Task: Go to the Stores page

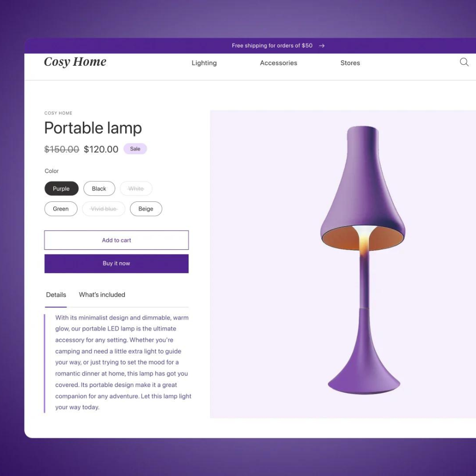Action: 350,63
